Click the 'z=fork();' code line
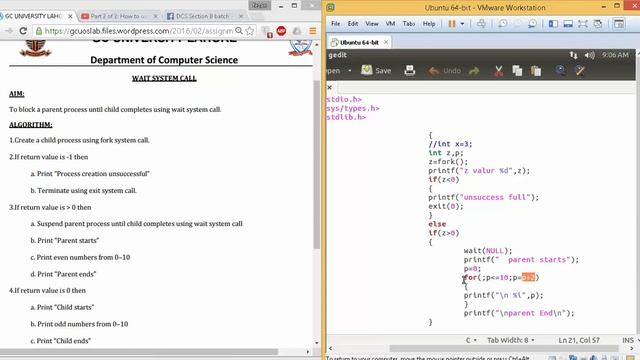 pos(448,162)
